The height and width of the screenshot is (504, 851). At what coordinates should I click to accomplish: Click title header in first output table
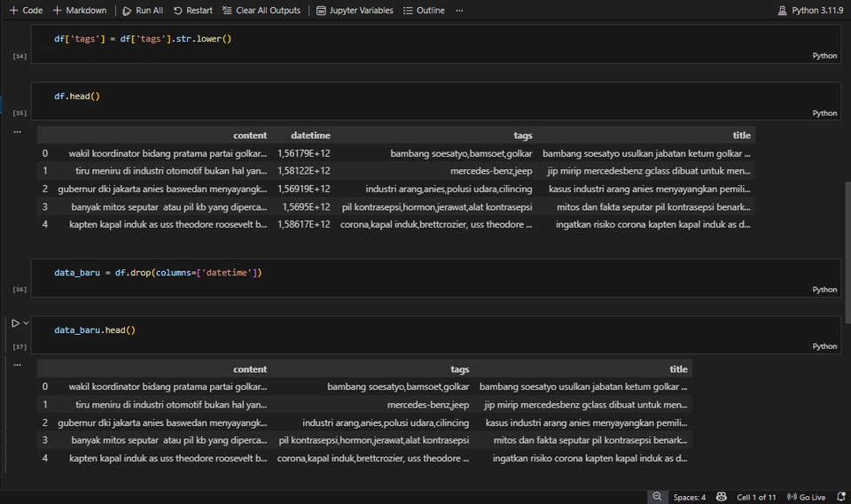click(x=741, y=136)
